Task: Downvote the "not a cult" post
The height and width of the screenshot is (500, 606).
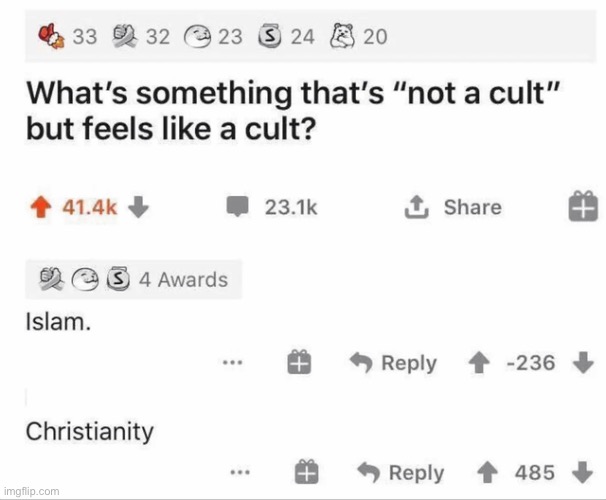Action: [139, 207]
